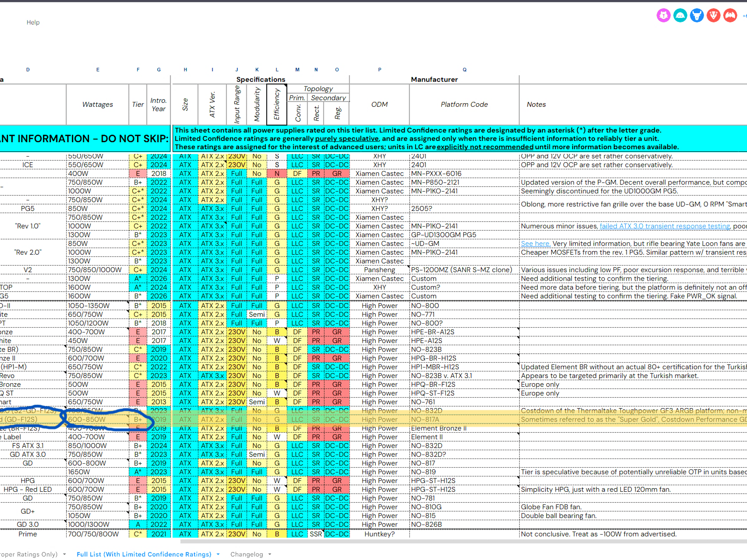747x560 pixels.
Task: Click the Tier header cell
Action: 138,105
